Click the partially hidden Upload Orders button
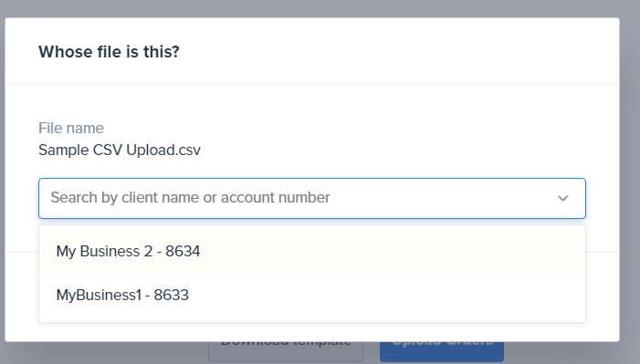This screenshot has width=640, height=364. point(442,352)
